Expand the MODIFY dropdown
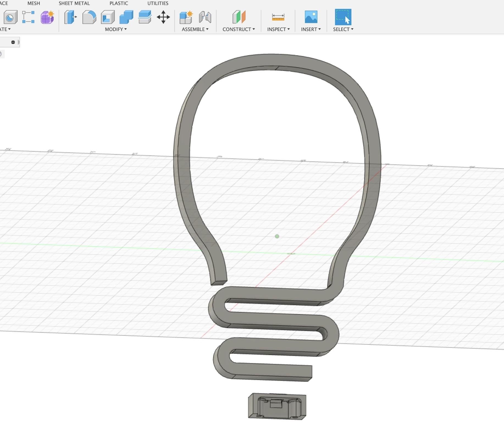Viewport: 504px width, 430px height. [115, 29]
